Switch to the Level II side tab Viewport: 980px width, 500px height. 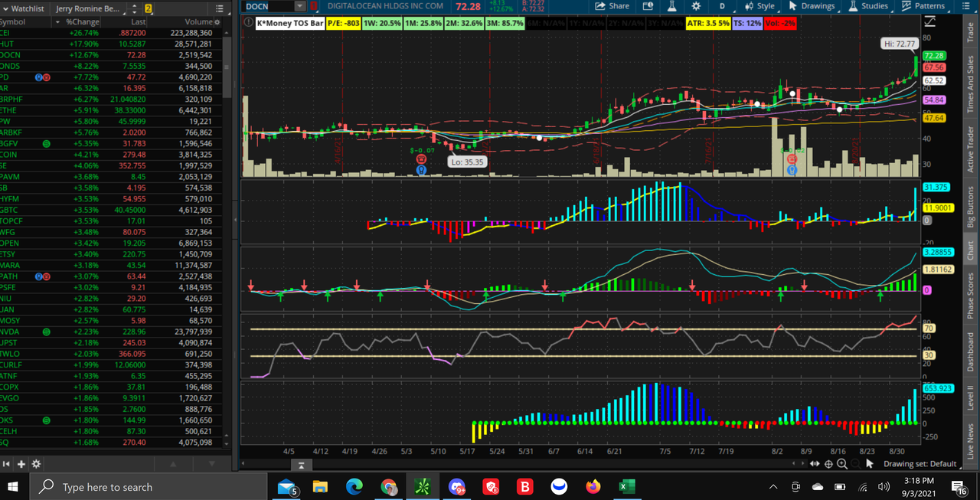tap(971, 397)
